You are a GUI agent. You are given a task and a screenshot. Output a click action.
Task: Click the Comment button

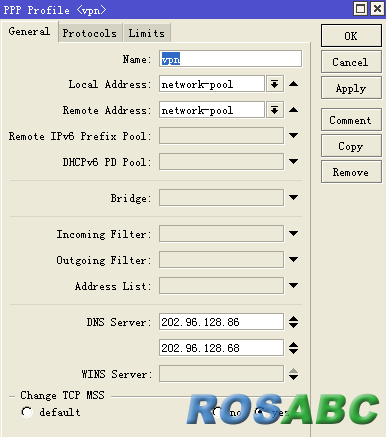click(351, 120)
